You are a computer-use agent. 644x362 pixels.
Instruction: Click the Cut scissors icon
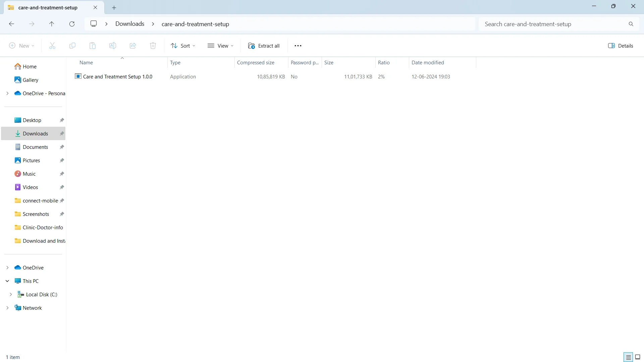point(52,46)
